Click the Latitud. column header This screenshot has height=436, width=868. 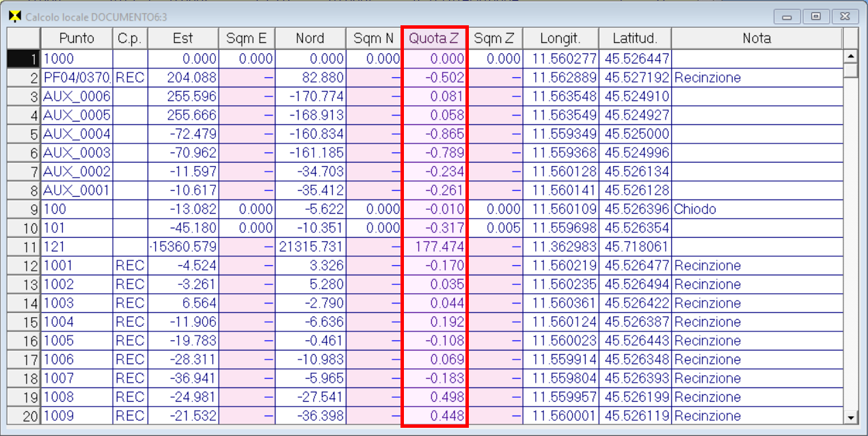pos(634,38)
